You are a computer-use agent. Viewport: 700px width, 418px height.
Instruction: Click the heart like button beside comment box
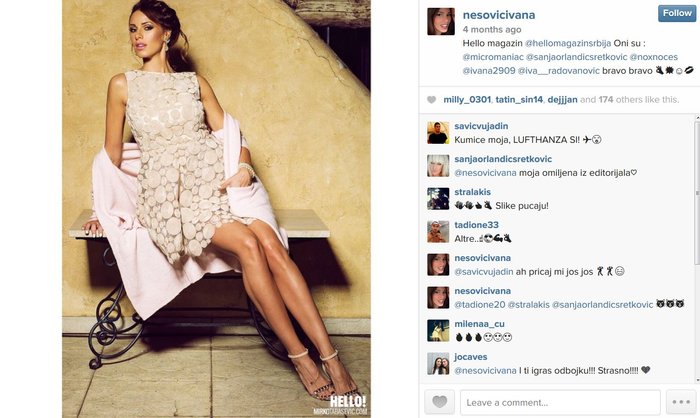coord(439,402)
